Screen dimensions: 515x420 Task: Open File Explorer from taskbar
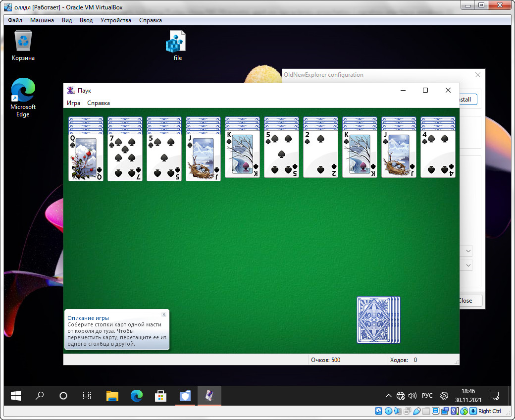coord(112,396)
